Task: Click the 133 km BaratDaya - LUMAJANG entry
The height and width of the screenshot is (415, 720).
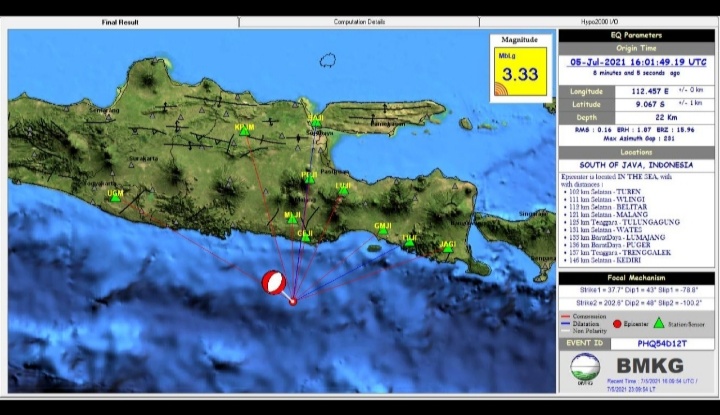Action: click(x=617, y=237)
